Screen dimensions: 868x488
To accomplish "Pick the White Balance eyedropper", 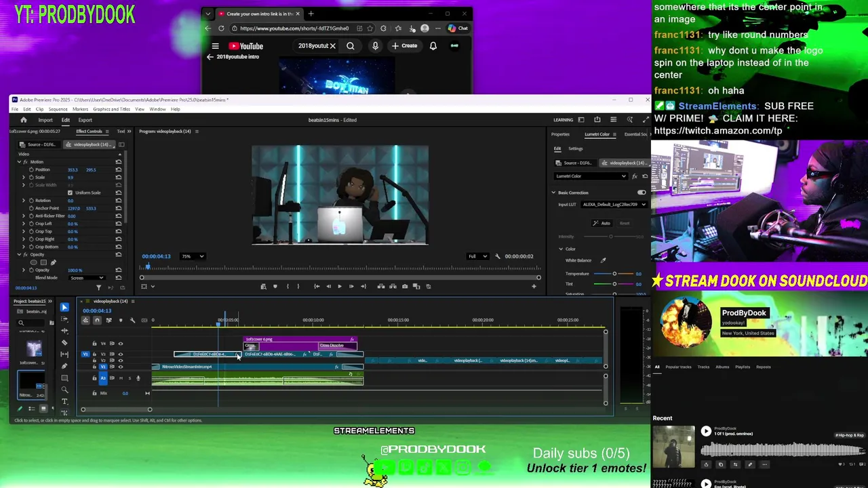I will coord(603,260).
